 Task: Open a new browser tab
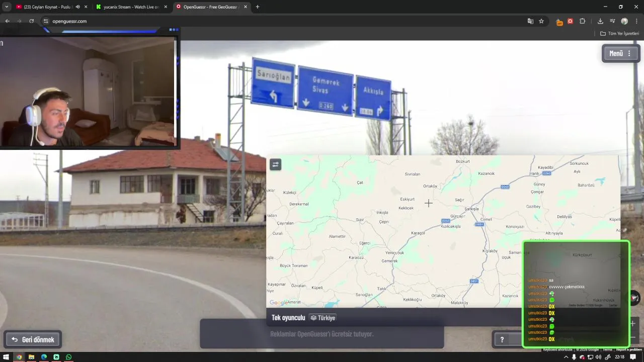coord(258,7)
